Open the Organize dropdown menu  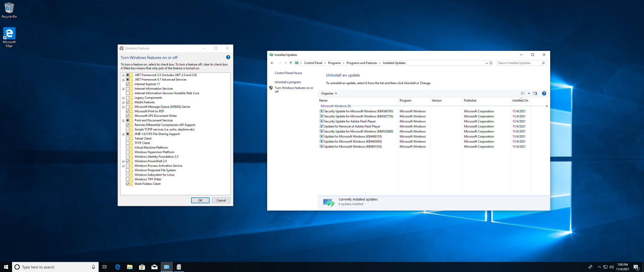tap(329, 93)
